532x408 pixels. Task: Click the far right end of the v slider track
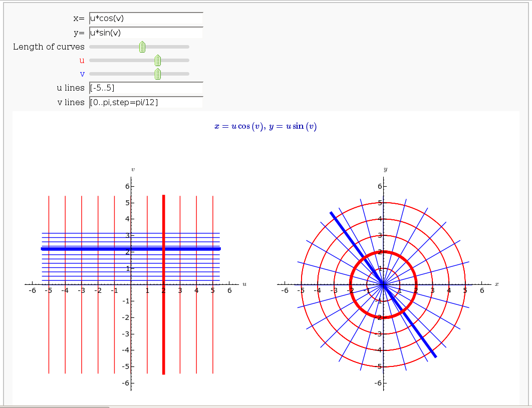(x=188, y=74)
